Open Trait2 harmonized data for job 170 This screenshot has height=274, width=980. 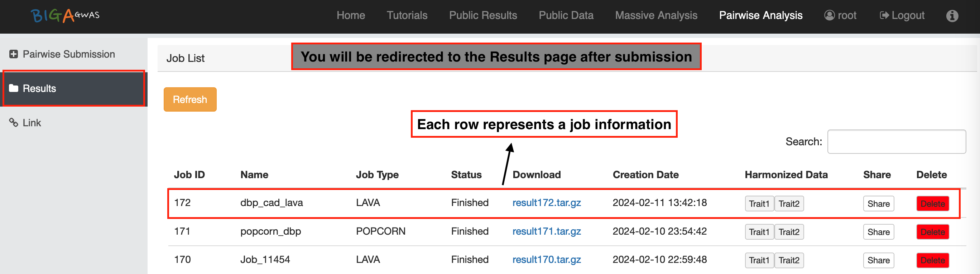pyautogui.click(x=789, y=260)
